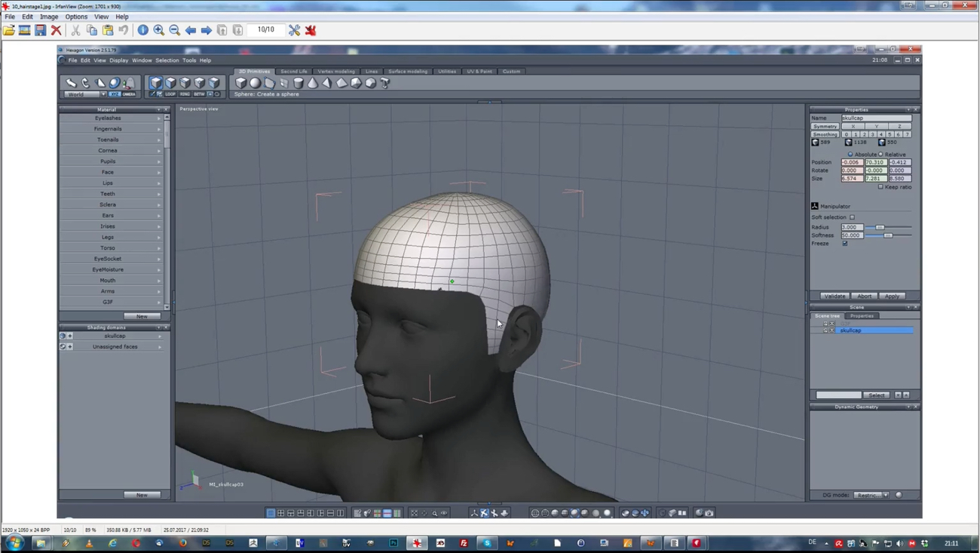Select the Cylinder primitive tool
This screenshot has width=980, height=553.
(x=298, y=83)
